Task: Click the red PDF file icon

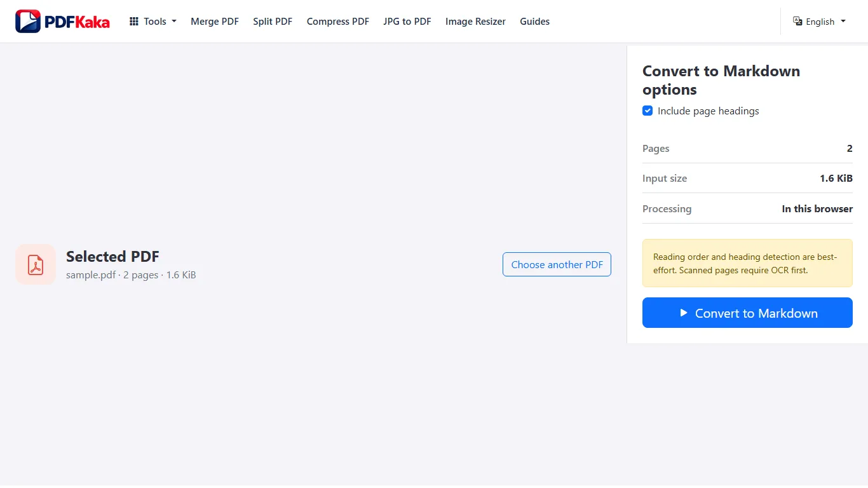Action: coord(36,264)
